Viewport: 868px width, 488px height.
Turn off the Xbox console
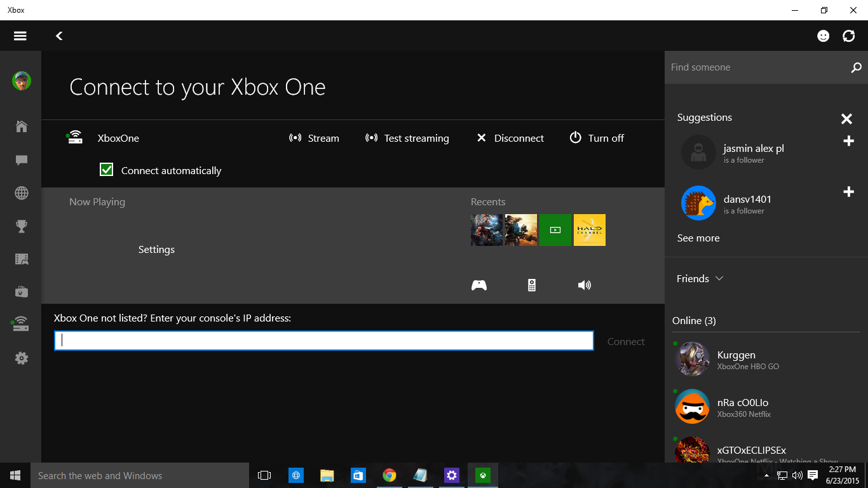click(x=596, y=138)
